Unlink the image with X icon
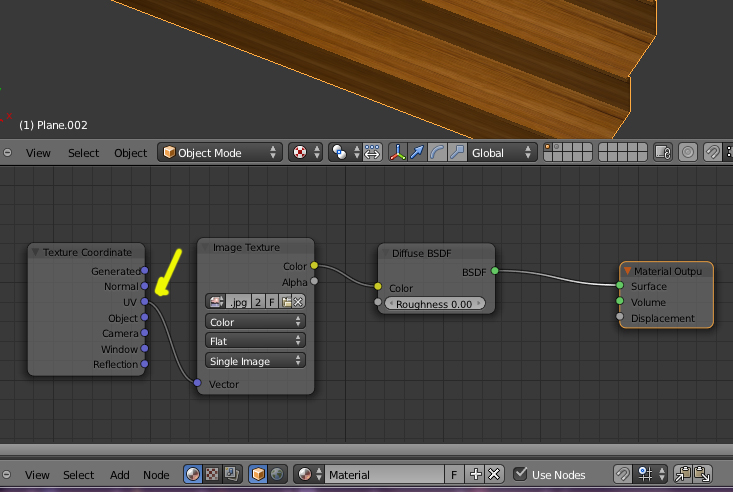Viewport: 733px width, 492px height. [x=298, y=302]
